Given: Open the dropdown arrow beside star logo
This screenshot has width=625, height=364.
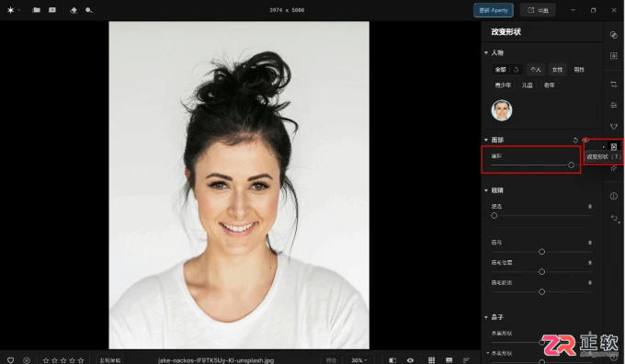Looking at the screenshot, I should coord(18,10).
